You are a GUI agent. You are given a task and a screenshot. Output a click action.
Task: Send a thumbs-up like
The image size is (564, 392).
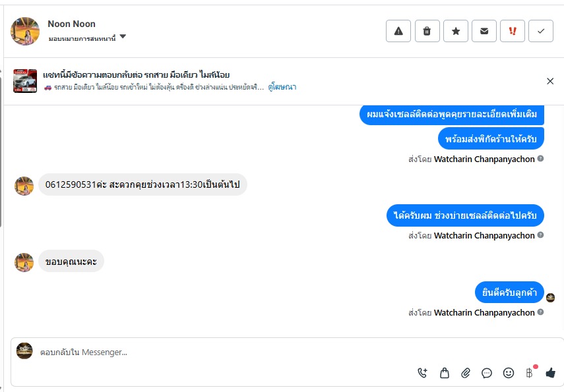(550, 373)
